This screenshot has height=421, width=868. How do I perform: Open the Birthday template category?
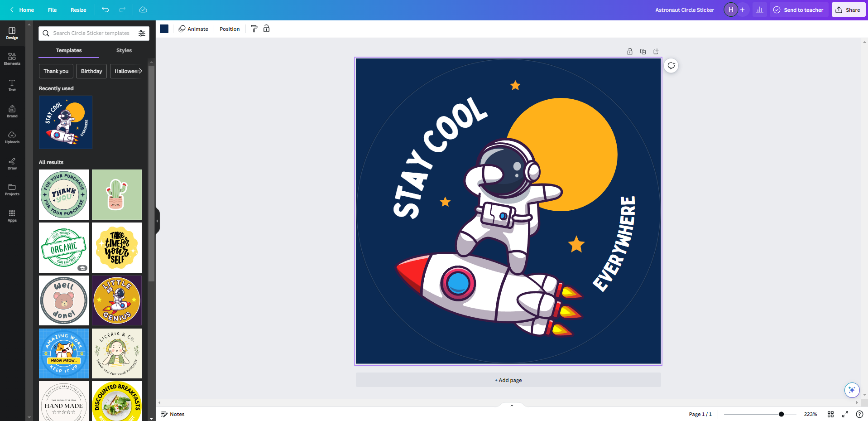click(91, 71)
